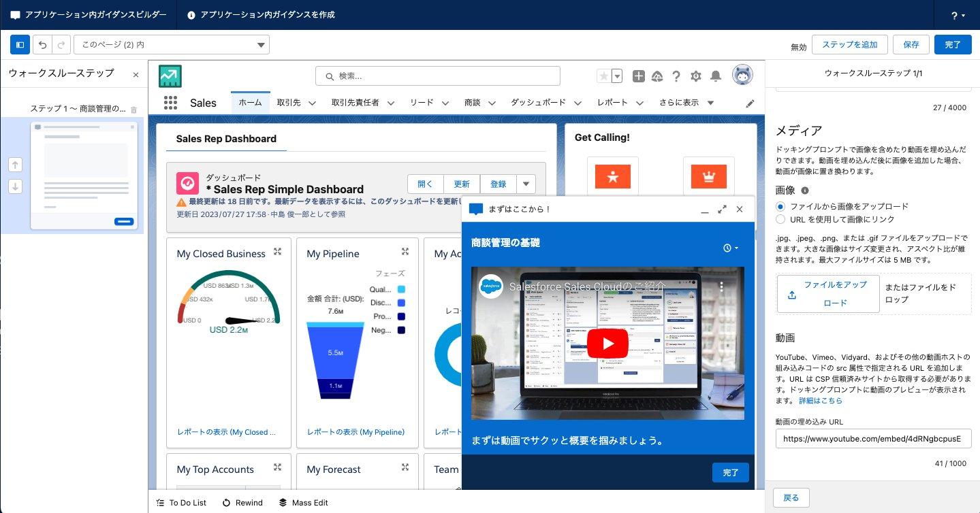Open Salesforce help question icon

tap(676, 76)
